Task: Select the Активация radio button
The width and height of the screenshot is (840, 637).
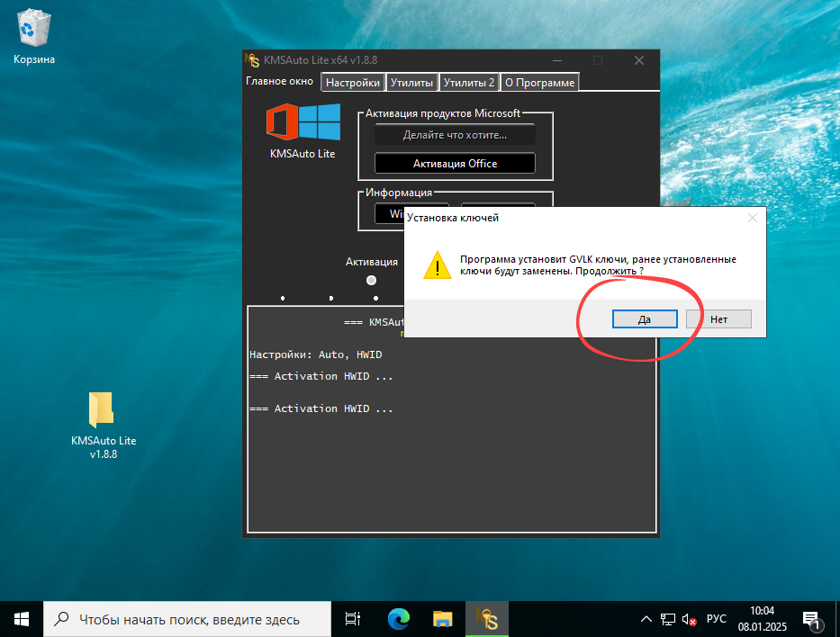Action: pos(372,280)
